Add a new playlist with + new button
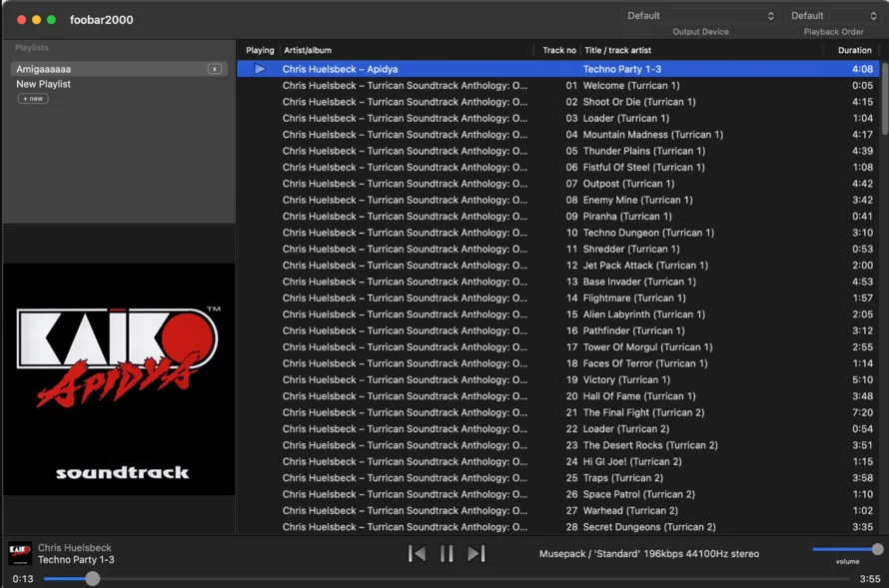 (x=33, y=99)
